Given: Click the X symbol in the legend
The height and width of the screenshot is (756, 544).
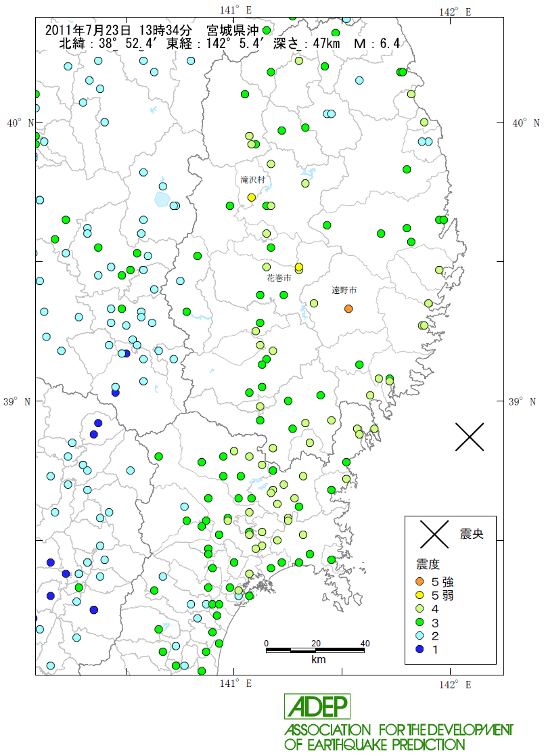Looking at the screenshot, I should click(434, 534).
